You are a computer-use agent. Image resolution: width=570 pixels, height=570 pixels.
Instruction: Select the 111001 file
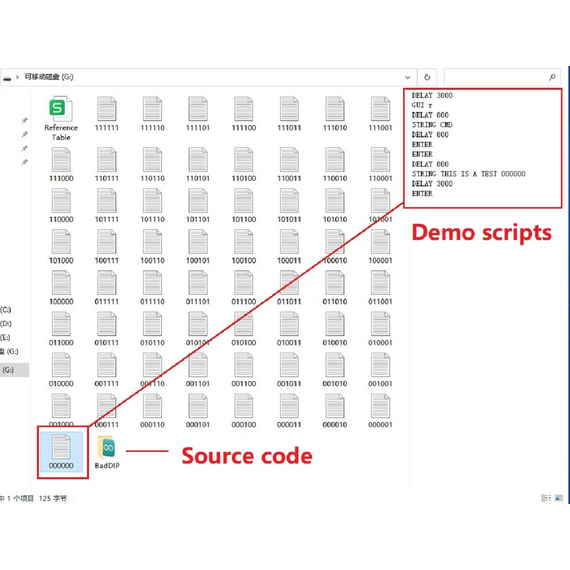(x=380, y=114)
